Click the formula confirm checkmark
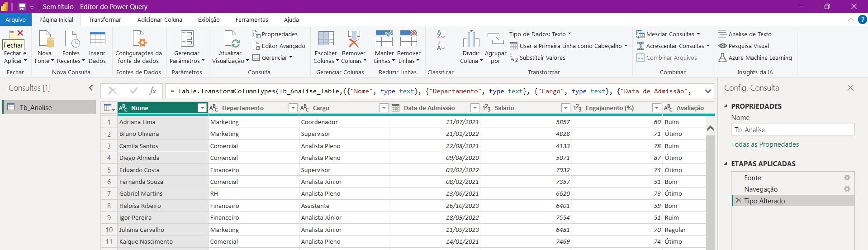The image size is (868, 250). point(133,91)
